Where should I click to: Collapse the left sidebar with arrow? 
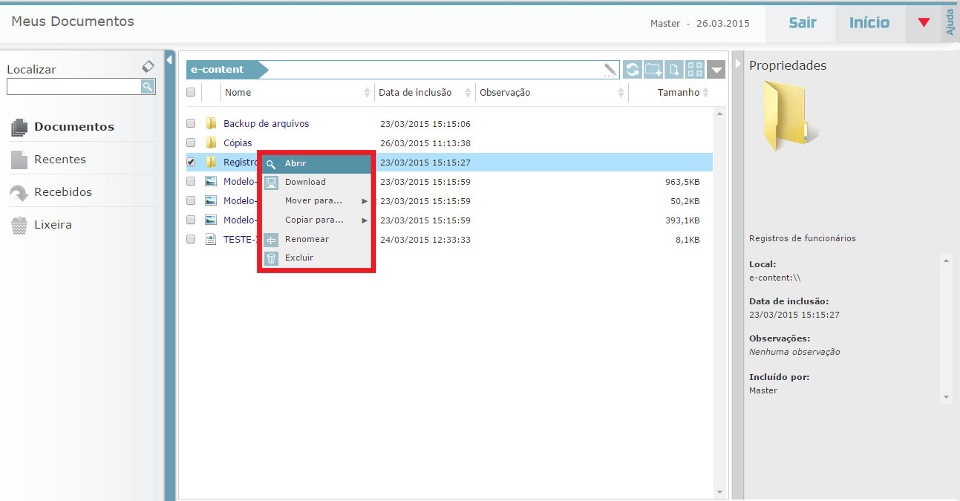coord(170,59)
